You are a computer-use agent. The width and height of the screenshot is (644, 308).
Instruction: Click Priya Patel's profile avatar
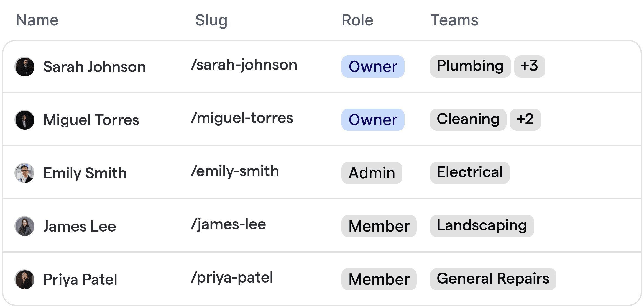(x=24, y=279)
